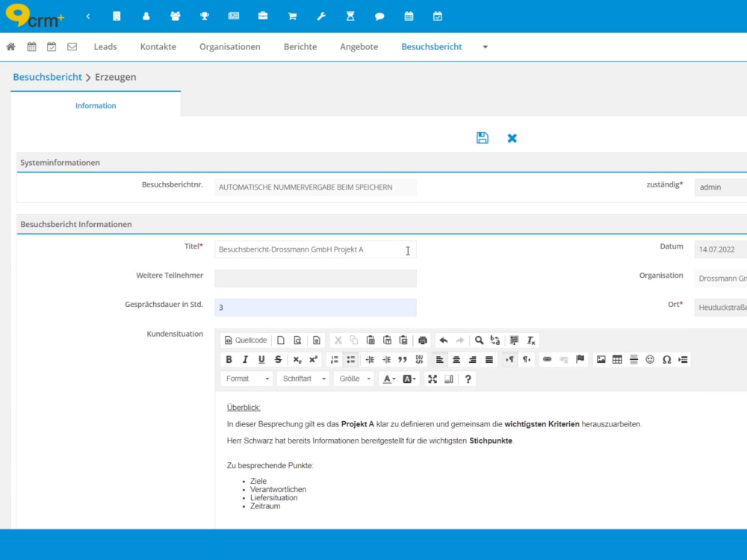Open the Schriftart font dropdown

[303, 379]
